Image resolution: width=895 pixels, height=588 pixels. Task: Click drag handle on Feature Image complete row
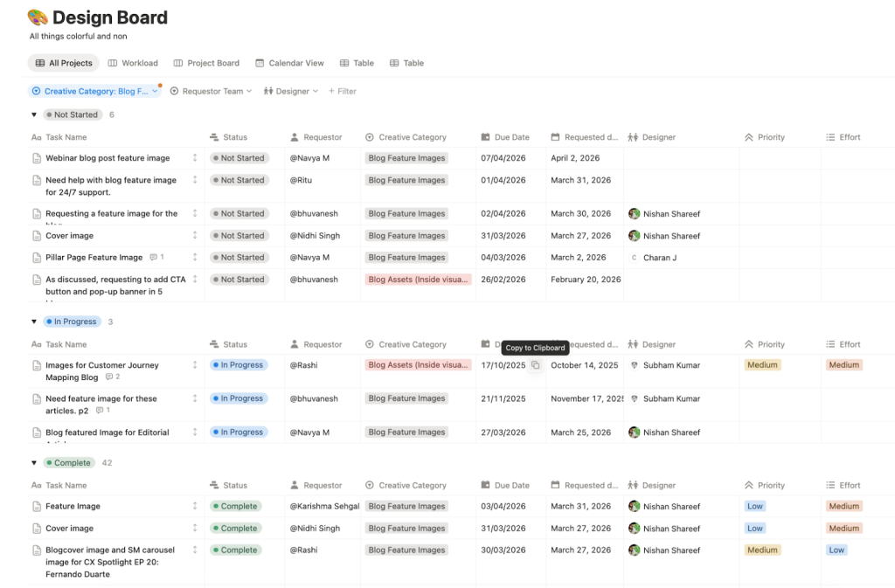(x=195, y=506)
